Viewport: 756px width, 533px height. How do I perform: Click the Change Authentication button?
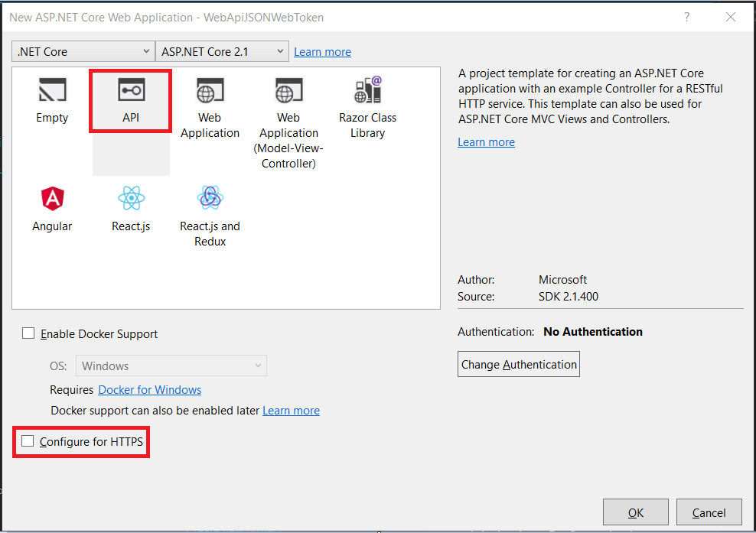(518, 364)
